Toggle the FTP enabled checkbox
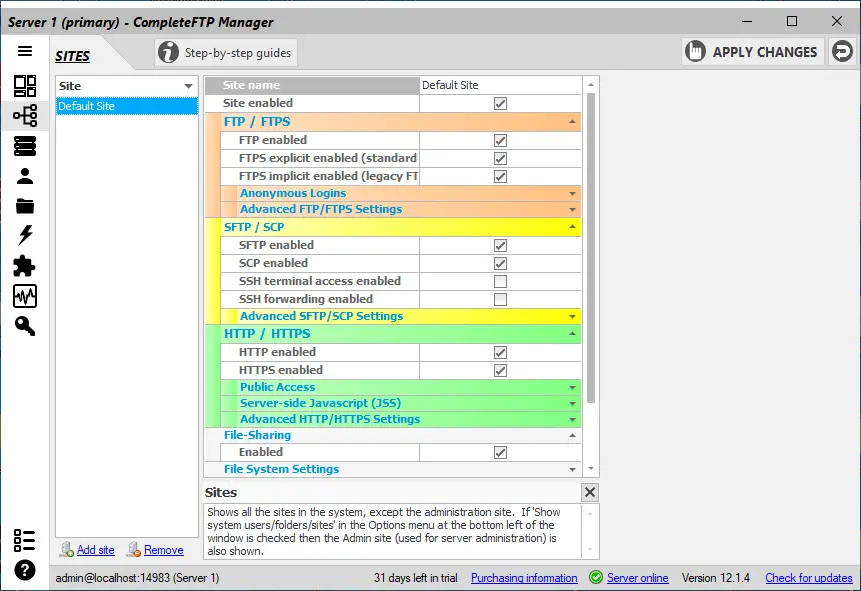861x591 pixels. (x=500, y=140)
